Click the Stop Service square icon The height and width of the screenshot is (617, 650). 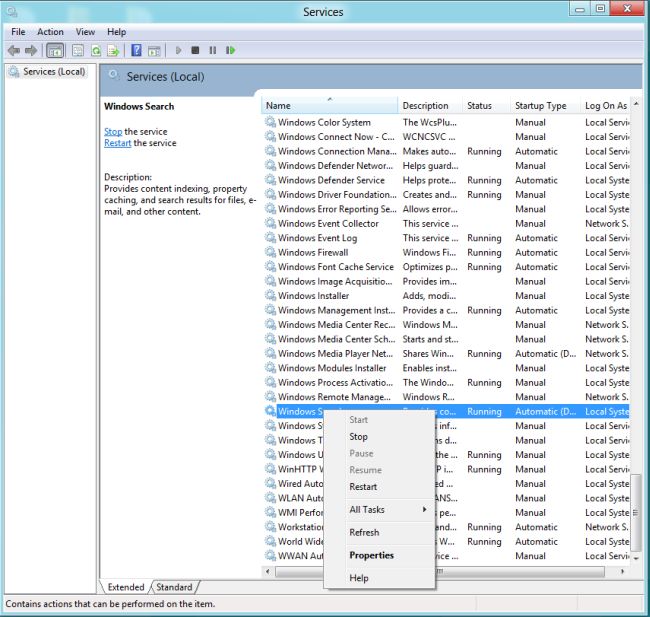click(x=195, y=50)
